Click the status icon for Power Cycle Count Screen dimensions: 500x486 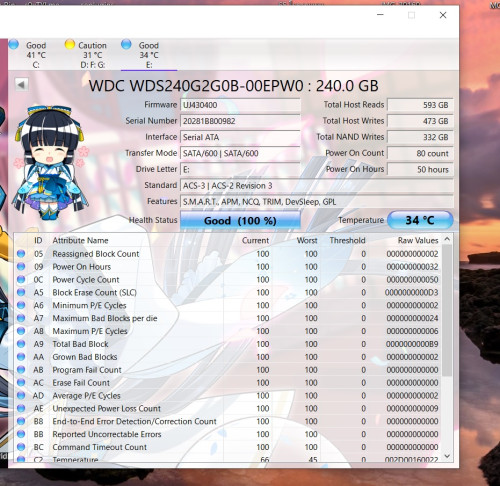point(21,279)
